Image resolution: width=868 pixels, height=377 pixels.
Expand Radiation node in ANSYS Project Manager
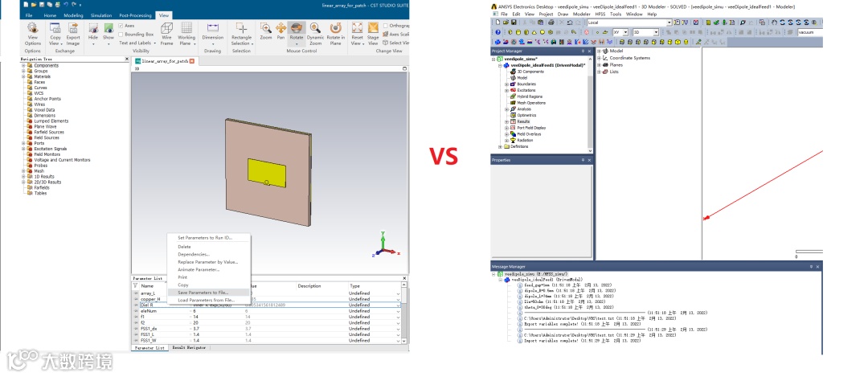click(x=506, y=140)
